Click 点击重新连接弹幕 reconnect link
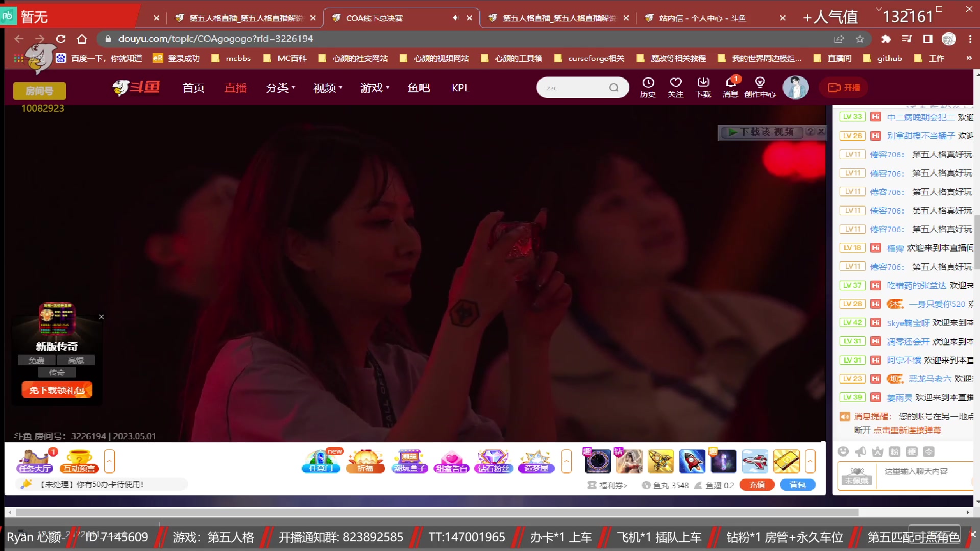The height and width of the screenshot is (551, 980). click(x=907, y=430)
